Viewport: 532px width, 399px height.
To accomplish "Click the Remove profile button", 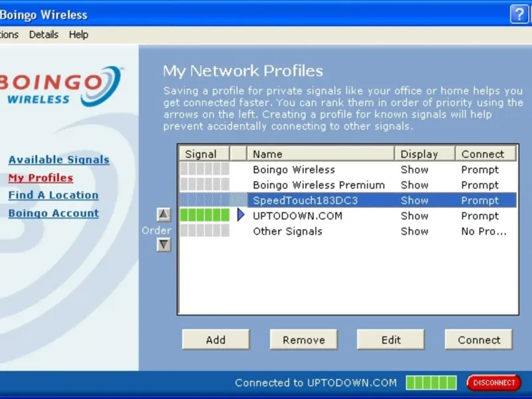I will coord(304,339).
